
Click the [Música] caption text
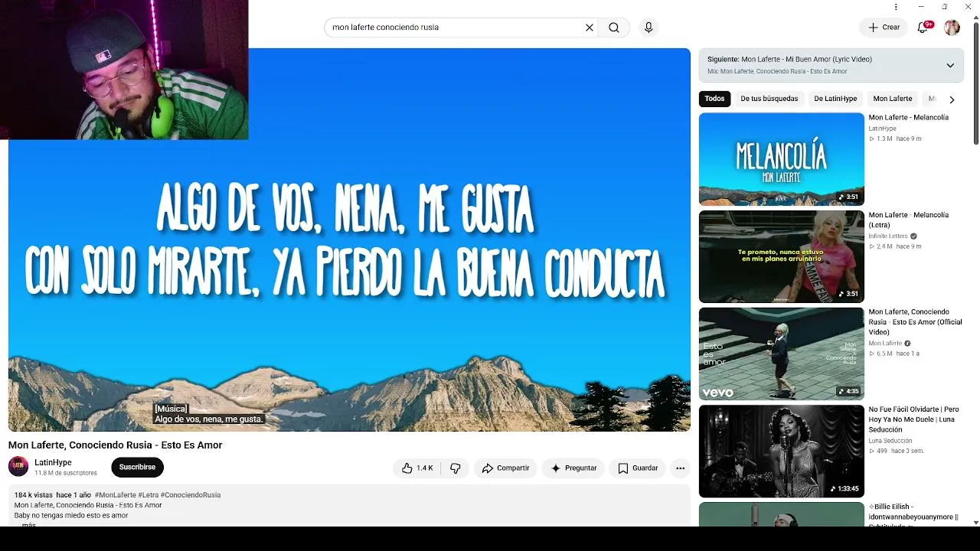[x=171, y=409]
